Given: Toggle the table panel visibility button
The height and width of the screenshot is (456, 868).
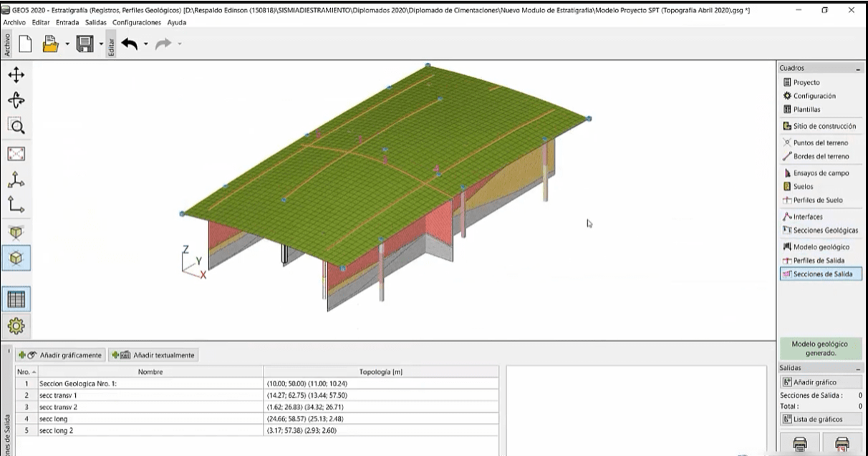Looking at the screenshot, I should click(x=16, y=299).
